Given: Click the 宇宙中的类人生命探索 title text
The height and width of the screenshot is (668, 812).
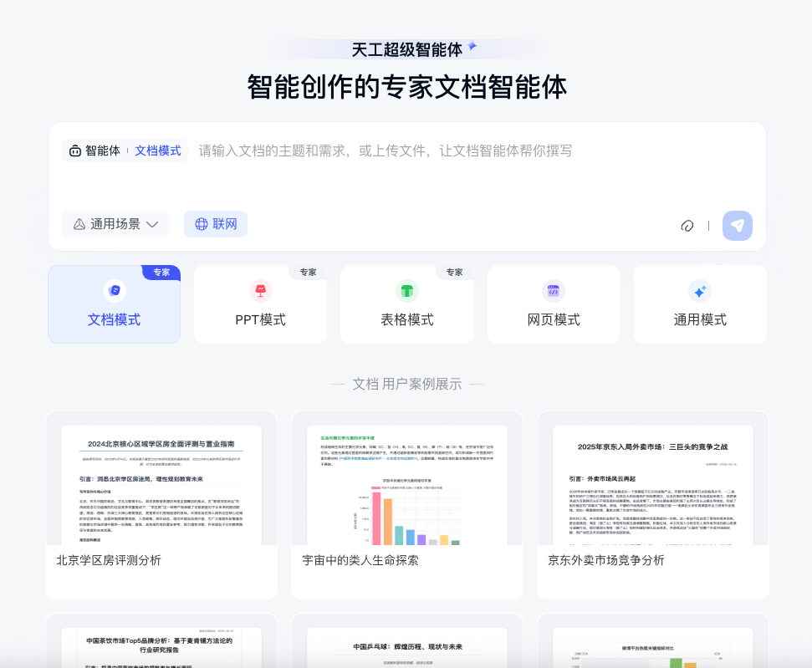Looking at the screenshot, I should [360, 560].
